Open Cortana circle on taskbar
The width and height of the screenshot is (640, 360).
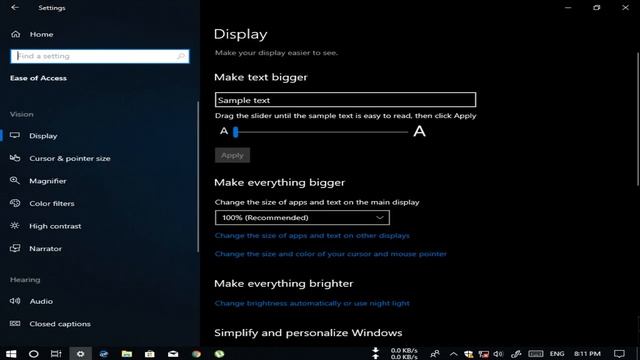pos(33,354)
